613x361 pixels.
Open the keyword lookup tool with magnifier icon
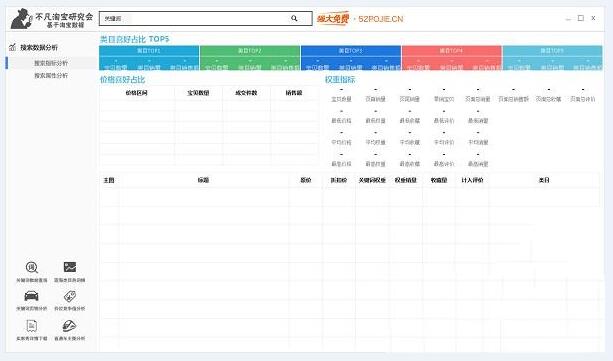[32, 268]
